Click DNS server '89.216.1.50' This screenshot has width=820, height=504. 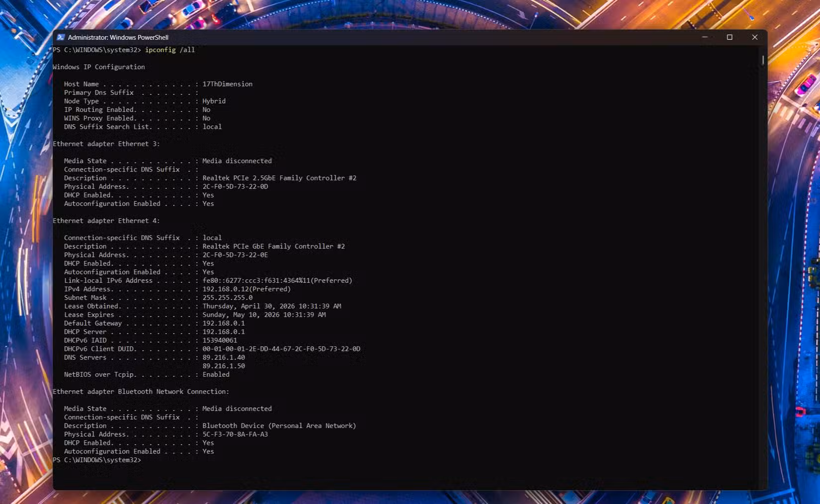224,366
